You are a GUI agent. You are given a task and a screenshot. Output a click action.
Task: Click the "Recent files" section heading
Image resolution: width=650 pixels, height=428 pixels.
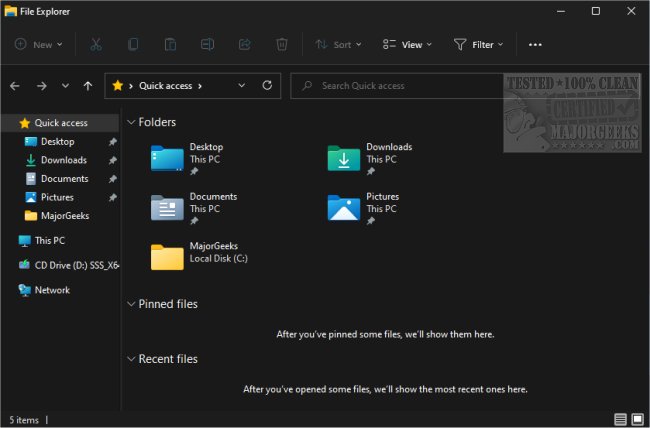pyautogui.click(x=168, y=359)
